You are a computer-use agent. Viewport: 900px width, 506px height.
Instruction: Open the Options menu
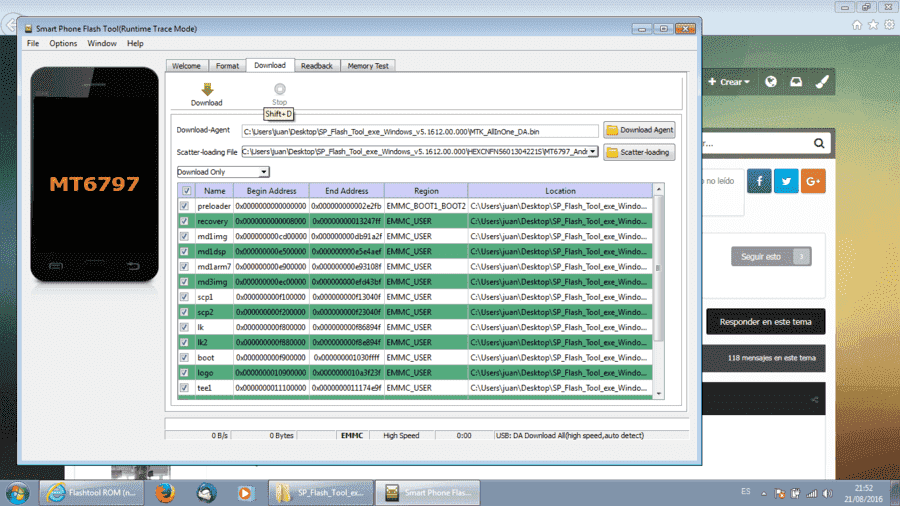(x=63, y=44)
